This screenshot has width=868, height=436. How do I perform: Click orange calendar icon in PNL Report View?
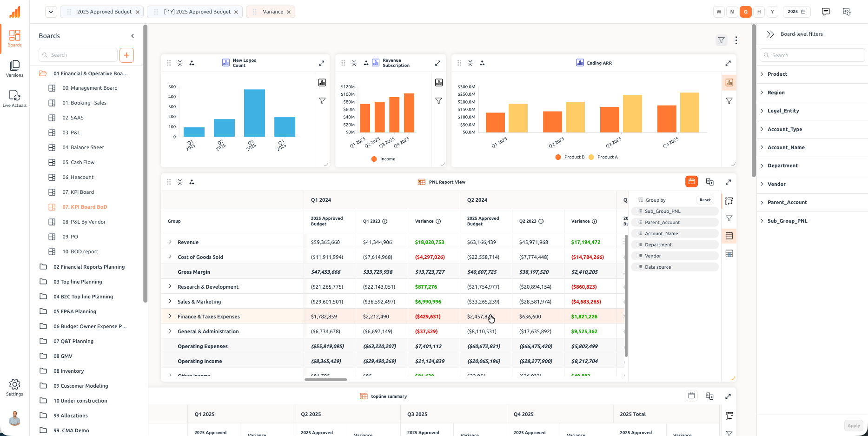pos(692,182)
